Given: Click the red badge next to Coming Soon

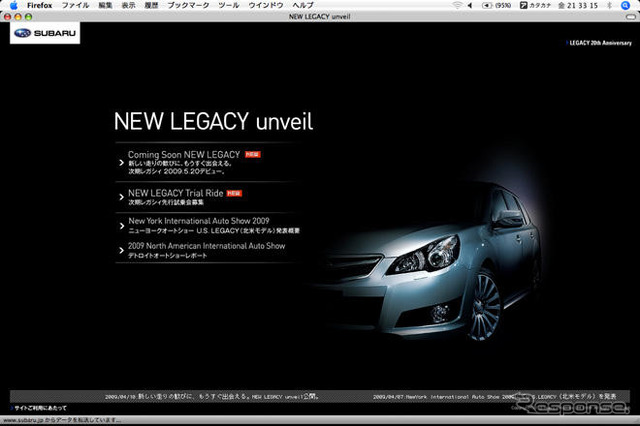Looking at the screenshot, I should 253,154.
